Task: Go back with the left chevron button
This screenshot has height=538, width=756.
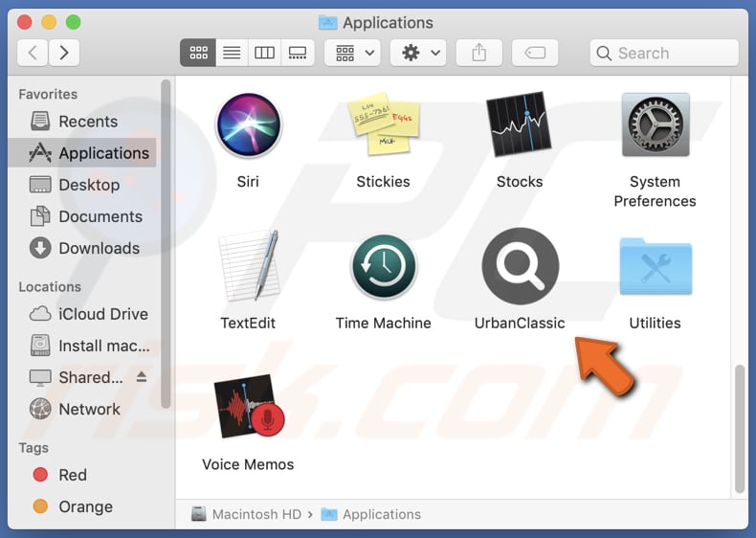Action: [33, 52]
